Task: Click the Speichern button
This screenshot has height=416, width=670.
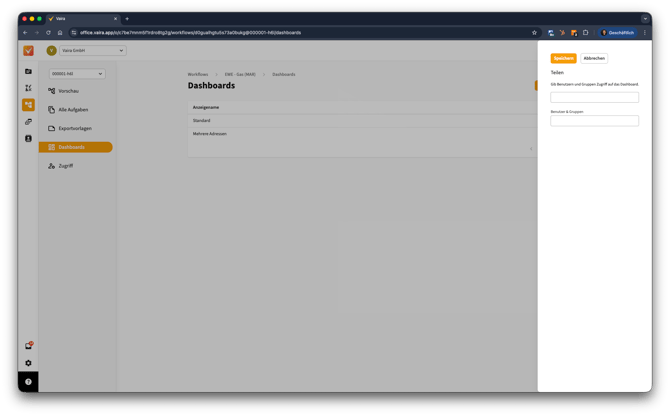Action: (563, 59)
